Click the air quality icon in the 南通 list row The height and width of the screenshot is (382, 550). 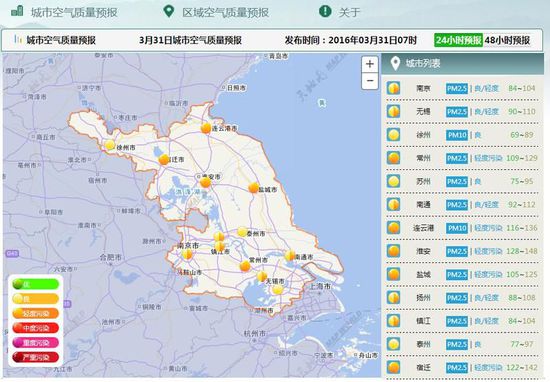394,205
